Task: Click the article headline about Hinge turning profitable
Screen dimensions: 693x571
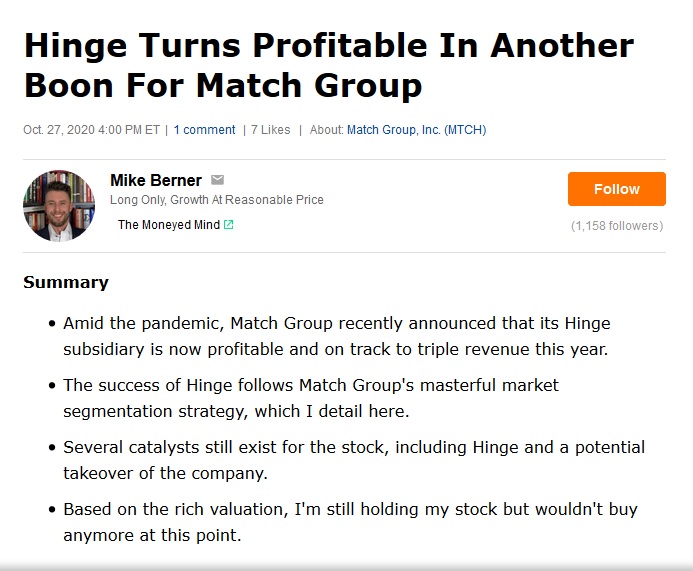Action: click(329, 65)
